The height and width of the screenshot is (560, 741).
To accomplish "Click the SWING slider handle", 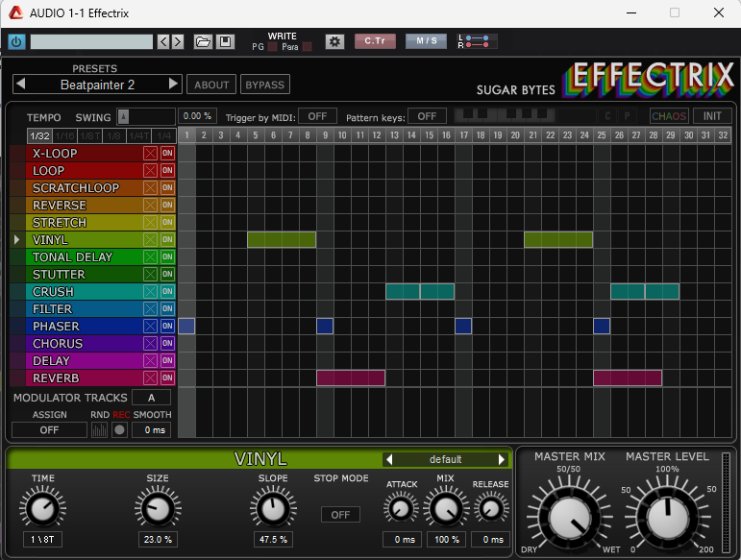I will click(123, 116).
